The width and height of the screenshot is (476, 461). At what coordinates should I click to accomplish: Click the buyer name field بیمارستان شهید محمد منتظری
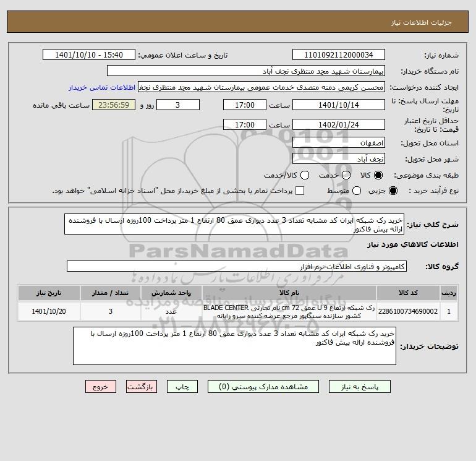coord(246,71)
